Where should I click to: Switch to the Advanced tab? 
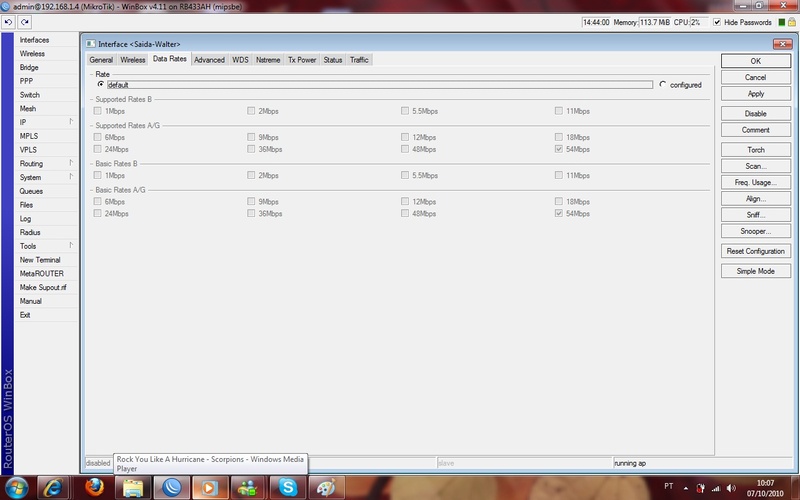click(209, 60)
